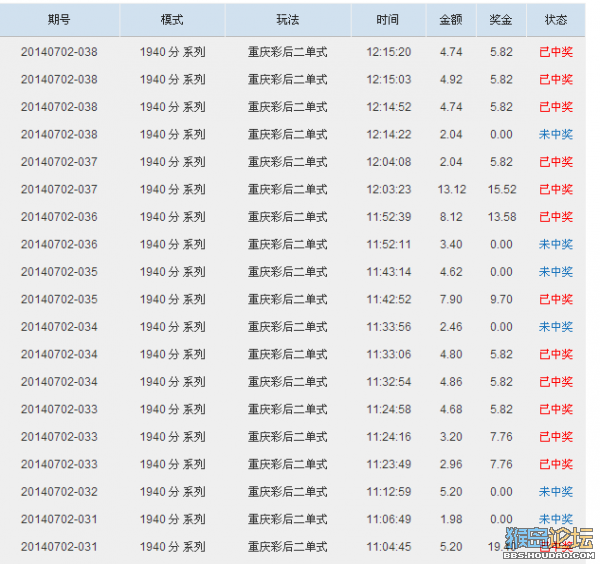Select the time cell 12:15:20
This screenshot has width=600, height=564.
pos(389,52)
